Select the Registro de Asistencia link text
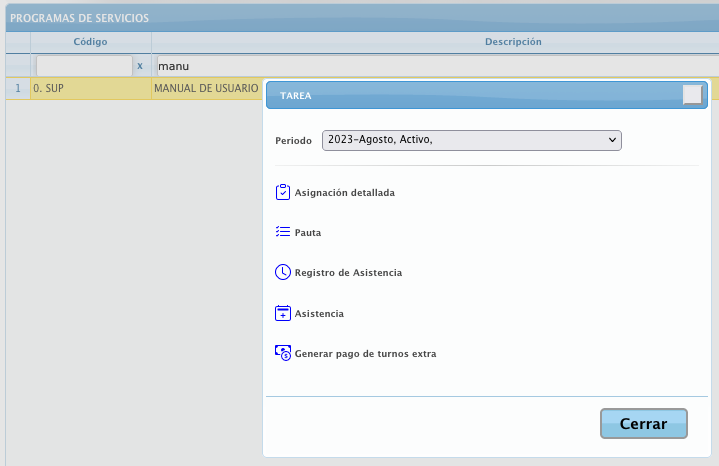 [348, 272]
